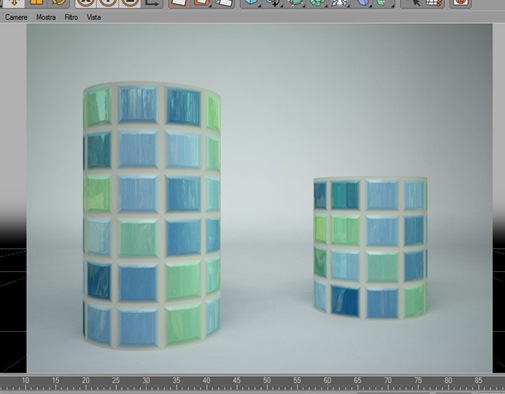Viewport: 505px width, 394px height.
Task: Toggle the Y axis lock
Action: click(108, 3)
